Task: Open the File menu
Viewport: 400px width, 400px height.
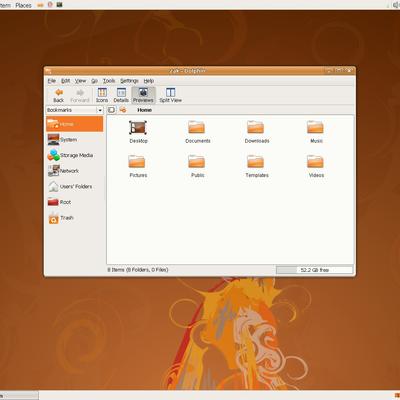Action: 52,81
